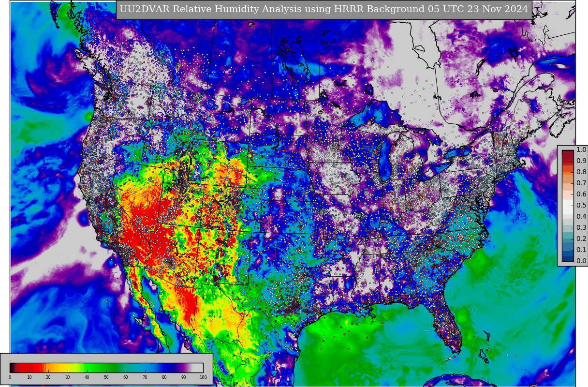
Task: Click the 60 tick label on the humidity colorbar
Action: [126, 377]
